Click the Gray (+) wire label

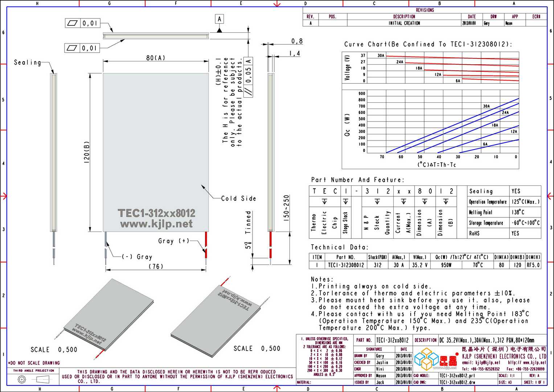pyautogui.click(x=174, y=241)
